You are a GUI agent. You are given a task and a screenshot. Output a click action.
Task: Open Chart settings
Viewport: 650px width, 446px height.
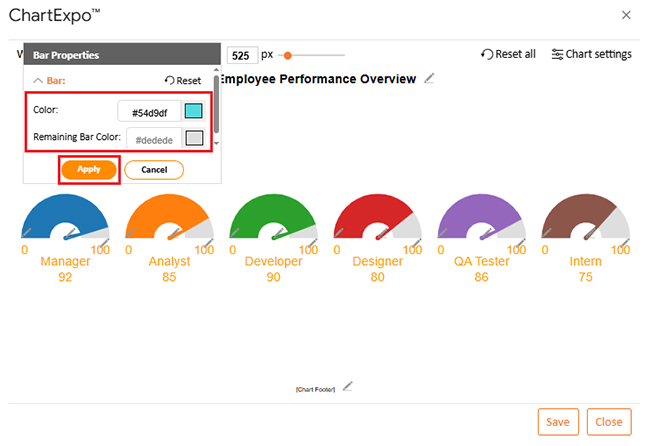[x=591, y=54]
